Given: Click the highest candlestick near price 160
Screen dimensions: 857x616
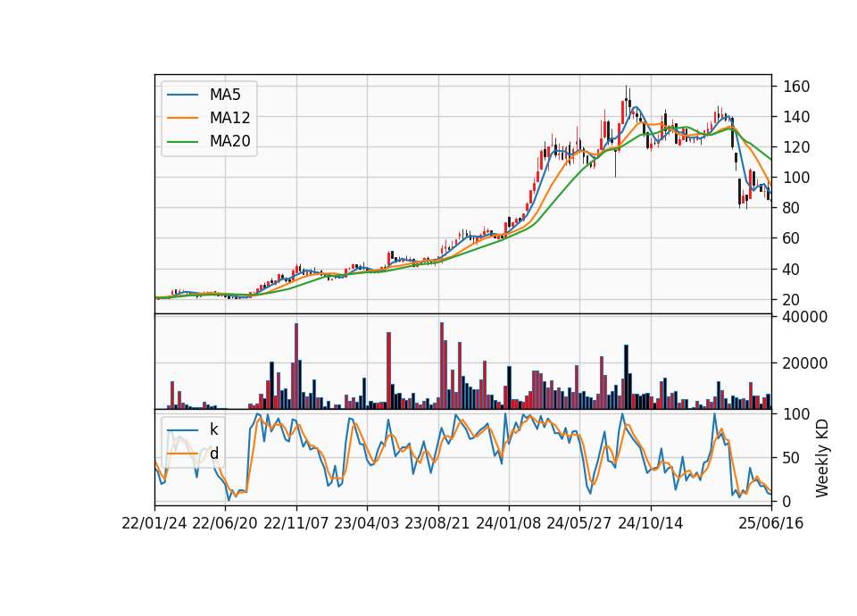Looking at the screenshot, I should coord(627,101).
